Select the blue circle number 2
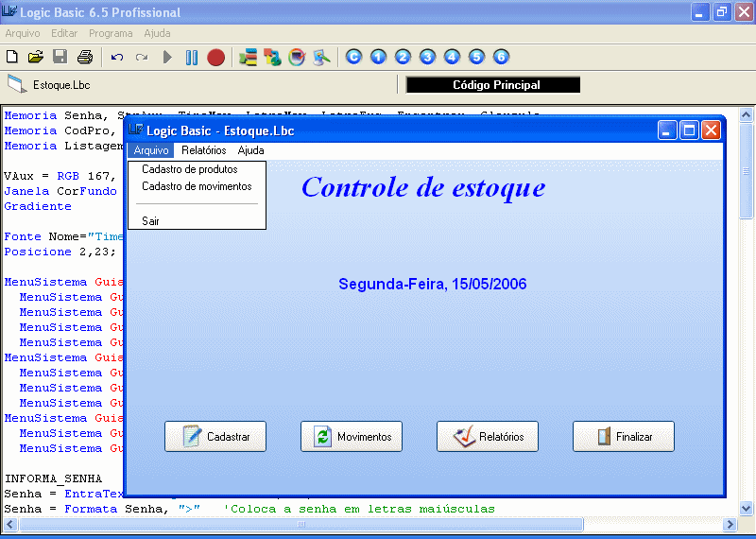The height and width of the screenshot is (539, 756). (x=403, y=57)
